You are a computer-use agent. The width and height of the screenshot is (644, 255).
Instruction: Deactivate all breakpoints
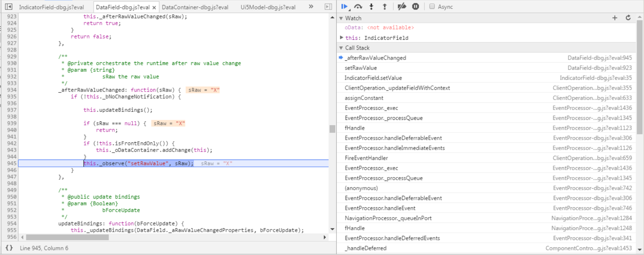pos(402,6)
